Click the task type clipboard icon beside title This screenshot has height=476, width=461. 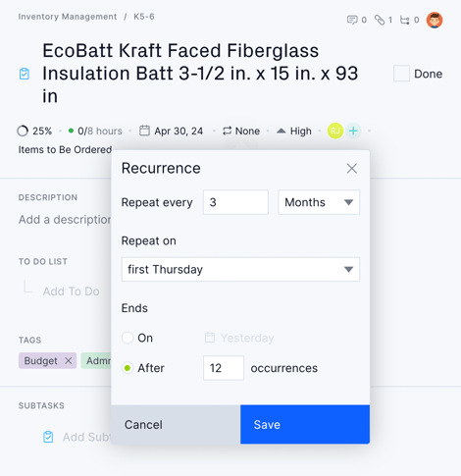25,74
